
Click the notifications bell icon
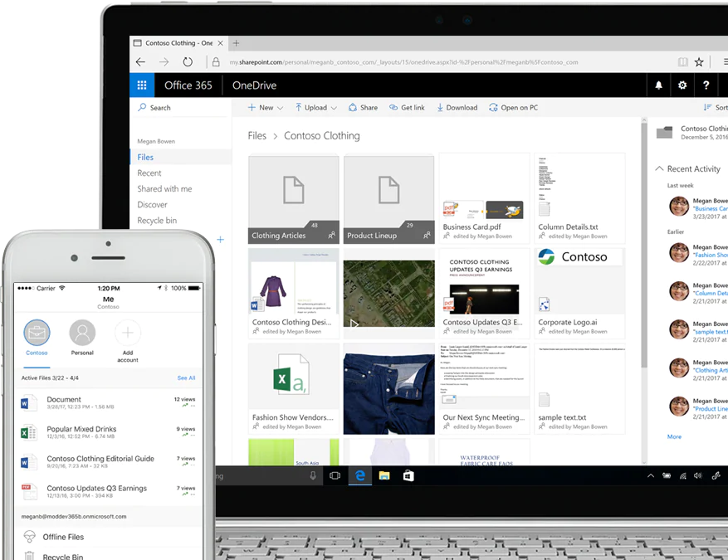click(659, 85)
